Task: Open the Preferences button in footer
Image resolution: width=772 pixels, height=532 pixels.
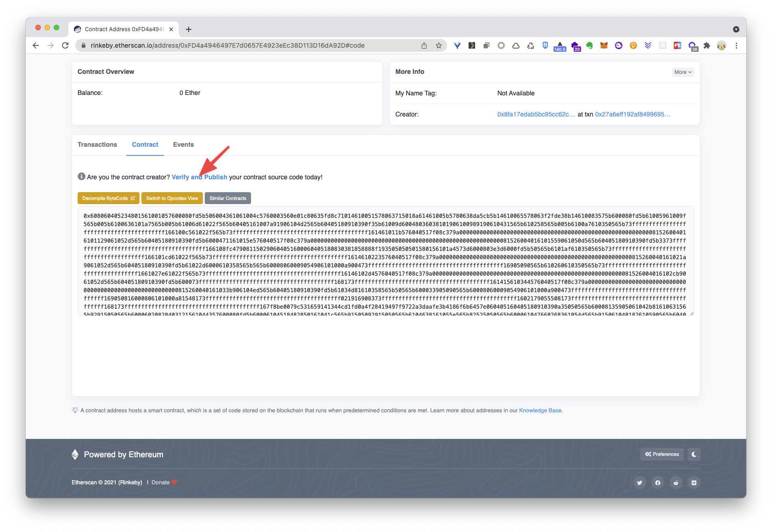Action: point(662,454)
